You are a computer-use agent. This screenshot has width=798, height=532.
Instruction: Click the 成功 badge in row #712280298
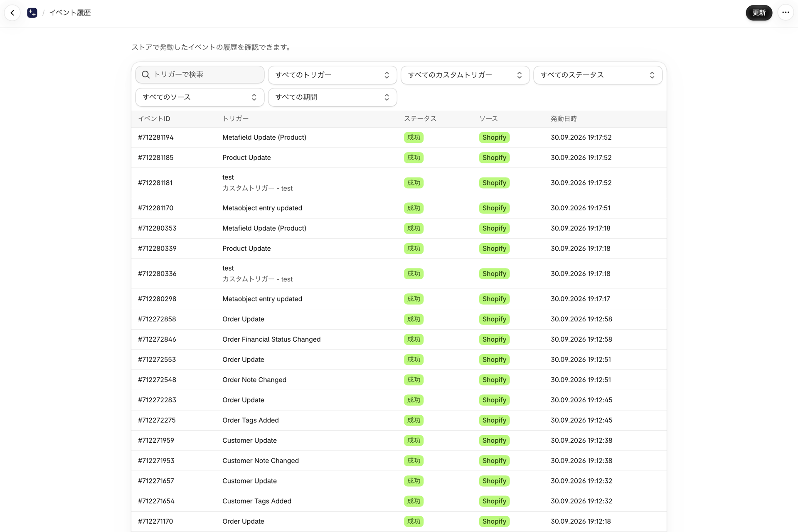(x=414, y=299)
